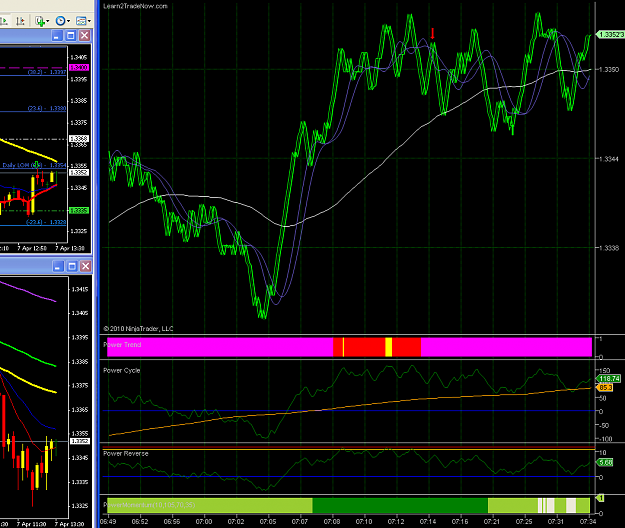Click the 06:49 time axis label

pos(108,521)
